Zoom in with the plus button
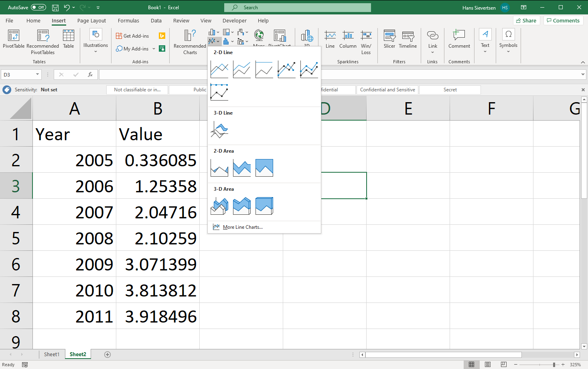 [563, 365]
